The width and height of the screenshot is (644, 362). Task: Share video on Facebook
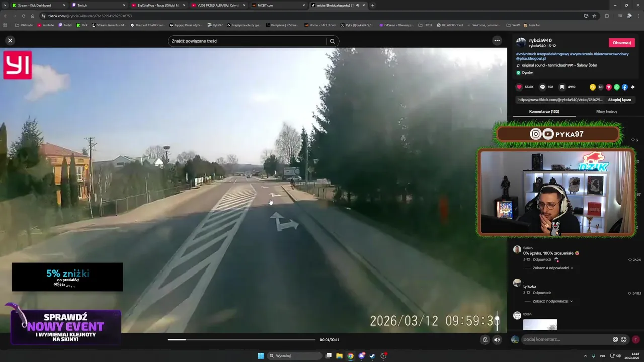click(x=625, y=87)
